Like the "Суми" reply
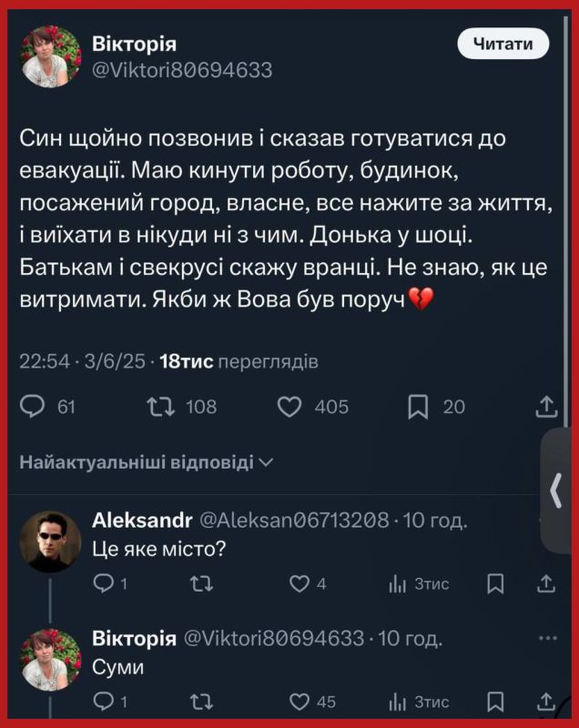The height and width of the screenshot is (728, 579). tap(299, 701)
